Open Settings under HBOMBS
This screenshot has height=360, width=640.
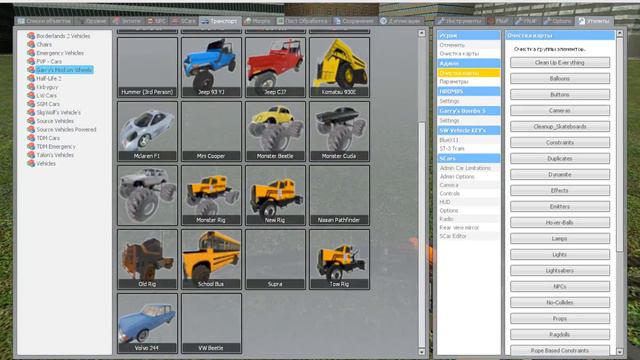coord(469,101)
